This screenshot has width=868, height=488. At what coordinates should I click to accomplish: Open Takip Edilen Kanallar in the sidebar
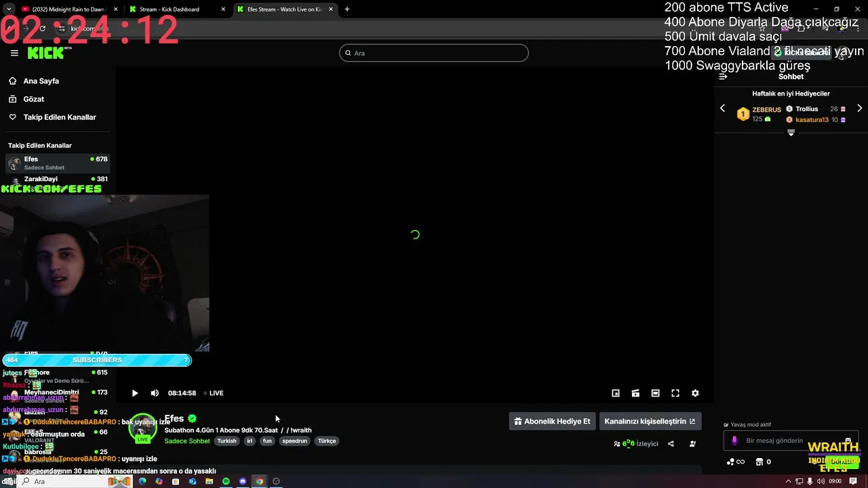(x=60, y=117)
